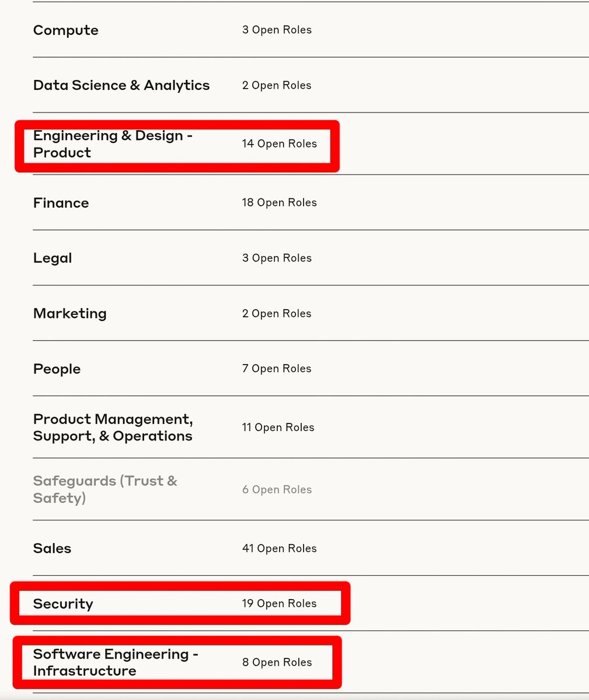The width and height of the screenshot is (589, 700).
Task: Click the "14 Open Roles" count
Action: coord(279,143)
